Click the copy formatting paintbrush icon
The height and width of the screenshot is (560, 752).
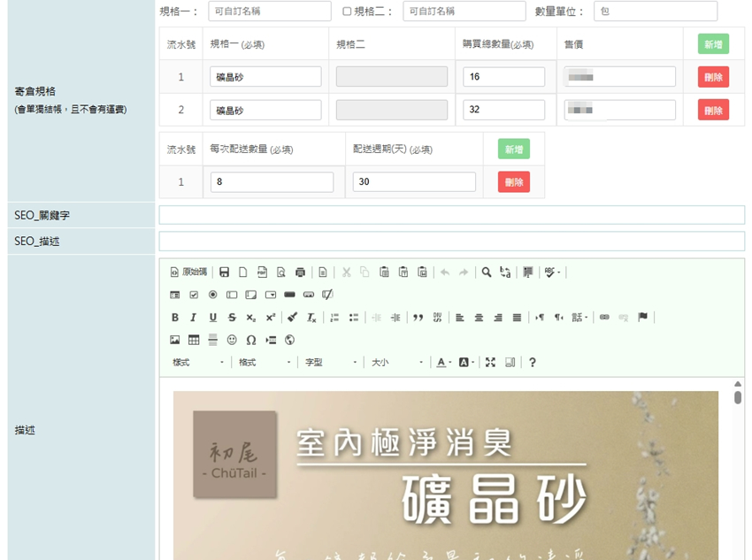click(293, 318)
